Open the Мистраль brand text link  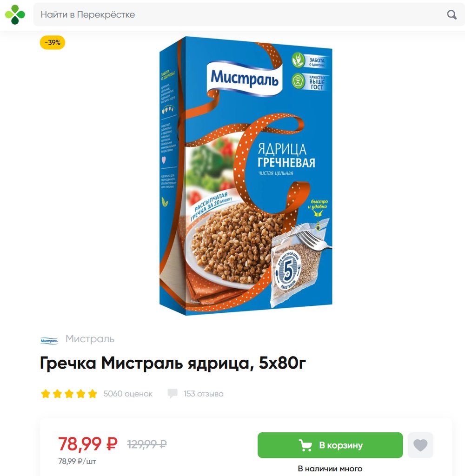point(90,339)
